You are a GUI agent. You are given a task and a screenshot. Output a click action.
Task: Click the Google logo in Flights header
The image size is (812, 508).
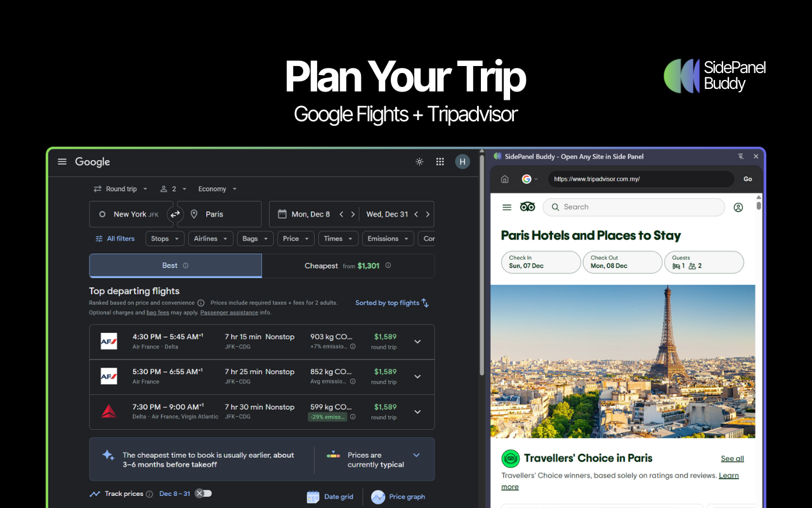93,162
